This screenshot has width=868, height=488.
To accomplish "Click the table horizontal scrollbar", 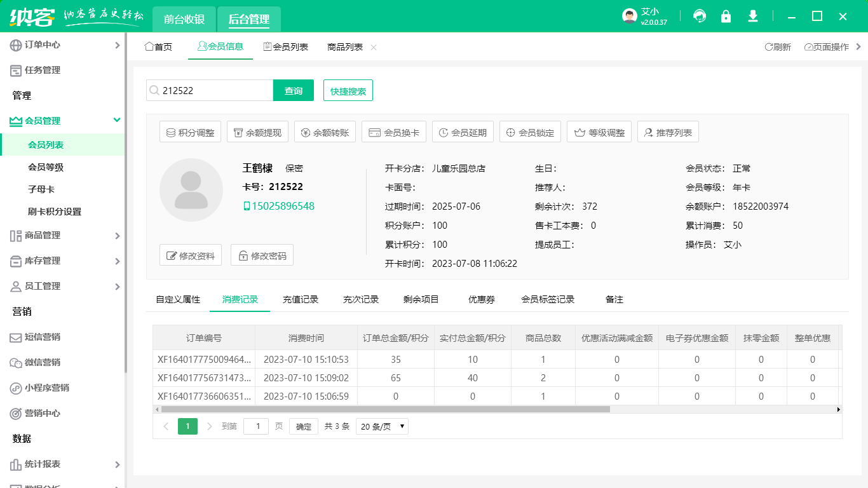I will click(x=385, y=409).
